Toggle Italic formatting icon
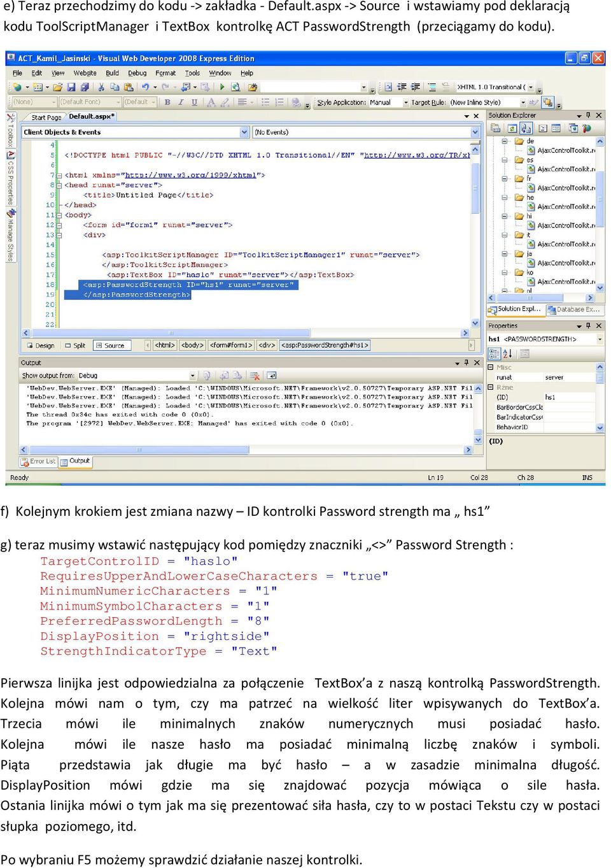Image resolution: width=611 pixels, height=868 pixels. [x=181, y=102]
